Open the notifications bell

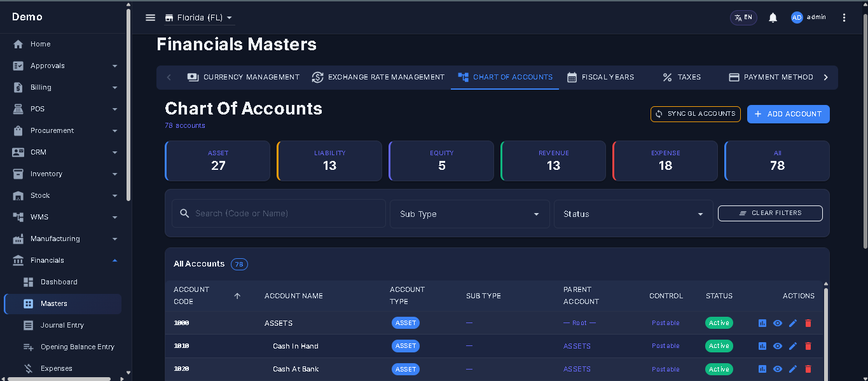pos(773,18)
